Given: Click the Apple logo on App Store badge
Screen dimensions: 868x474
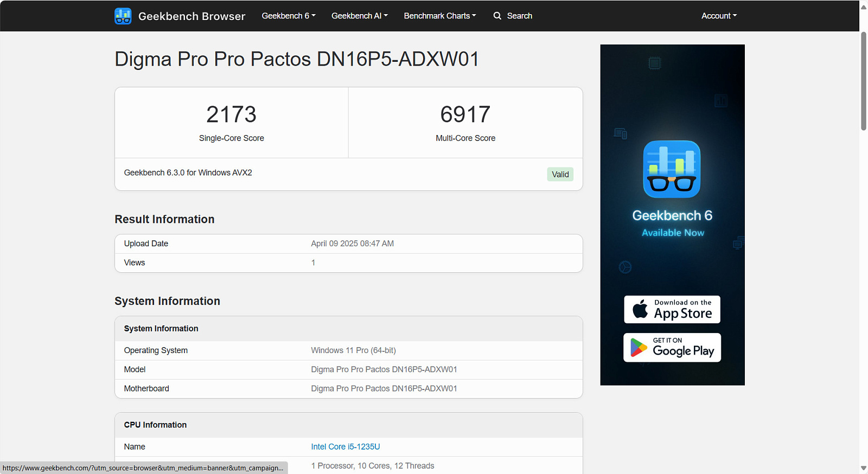Looking at the screenshot, I should 640,309.
